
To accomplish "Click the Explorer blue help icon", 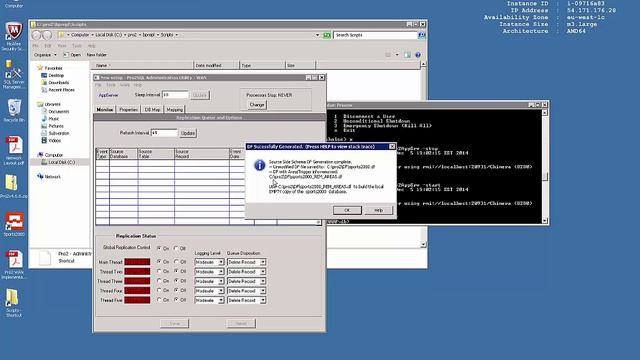I will click(x=418, y=55).
